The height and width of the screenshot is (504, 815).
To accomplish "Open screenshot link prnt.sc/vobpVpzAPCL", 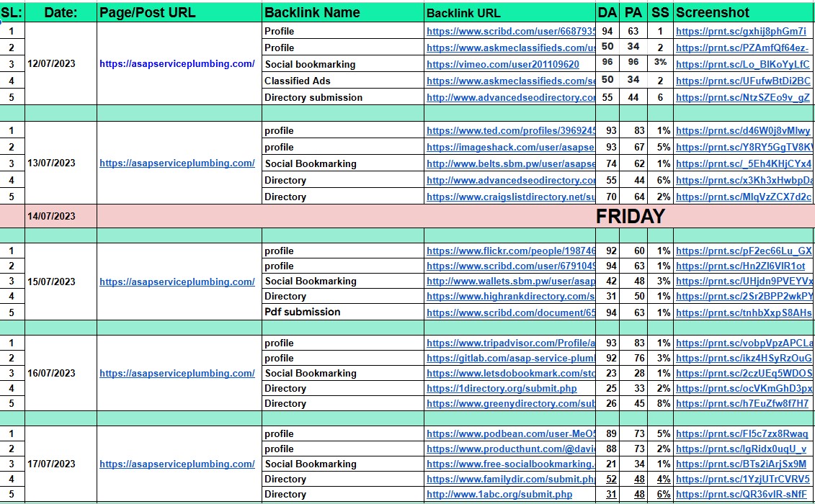I will click(744, 343).
